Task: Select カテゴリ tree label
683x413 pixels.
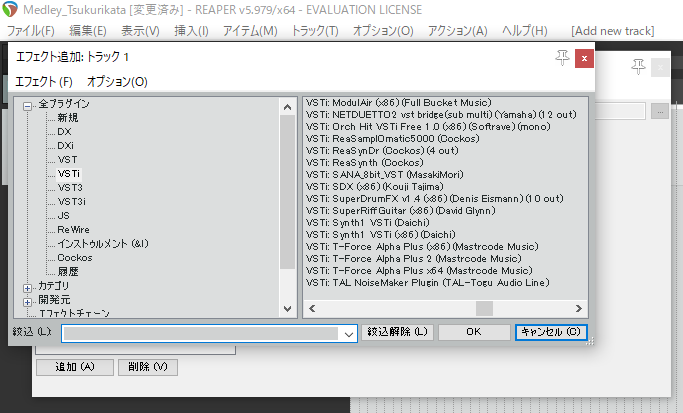Action: click(x=54, y=286)
